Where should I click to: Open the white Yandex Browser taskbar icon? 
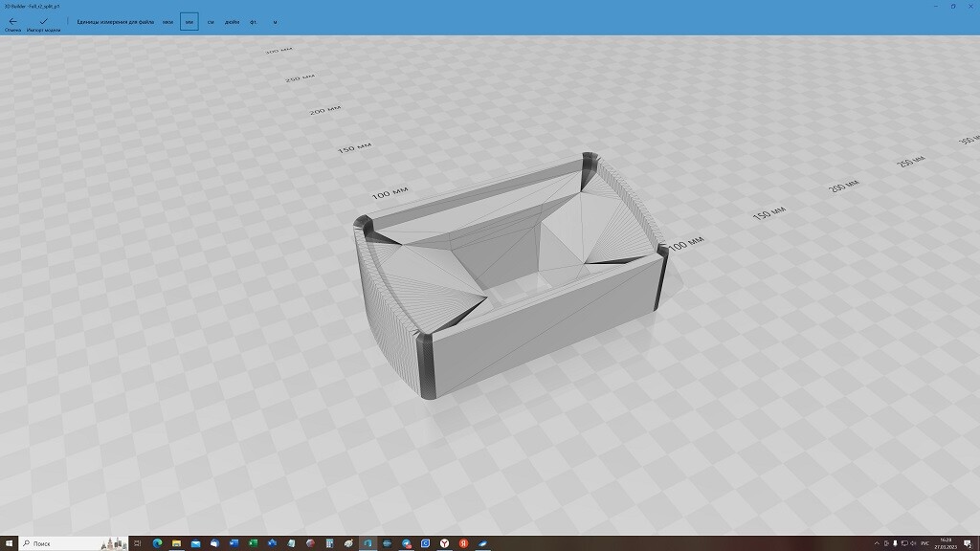[444, 543]
